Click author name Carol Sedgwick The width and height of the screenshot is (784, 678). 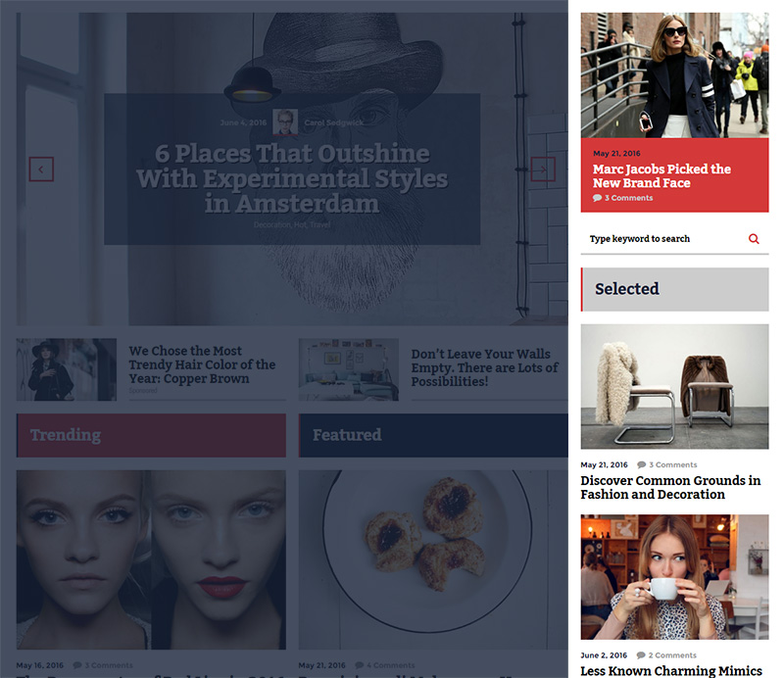[x=334, y=122]
